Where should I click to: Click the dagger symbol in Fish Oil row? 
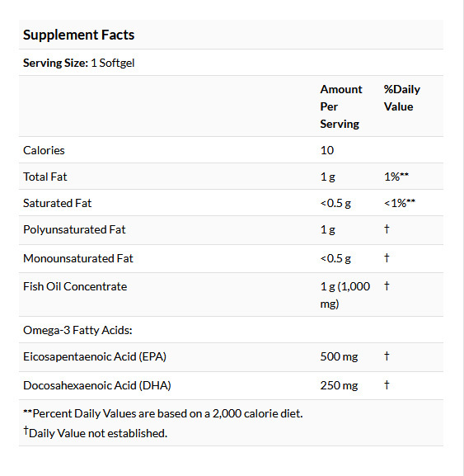tap(387, 285)
